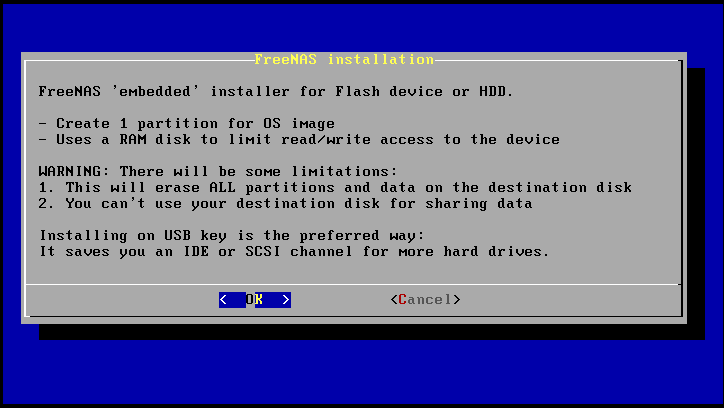Click the red hotkey letter C in Cancel

[403, 300]
